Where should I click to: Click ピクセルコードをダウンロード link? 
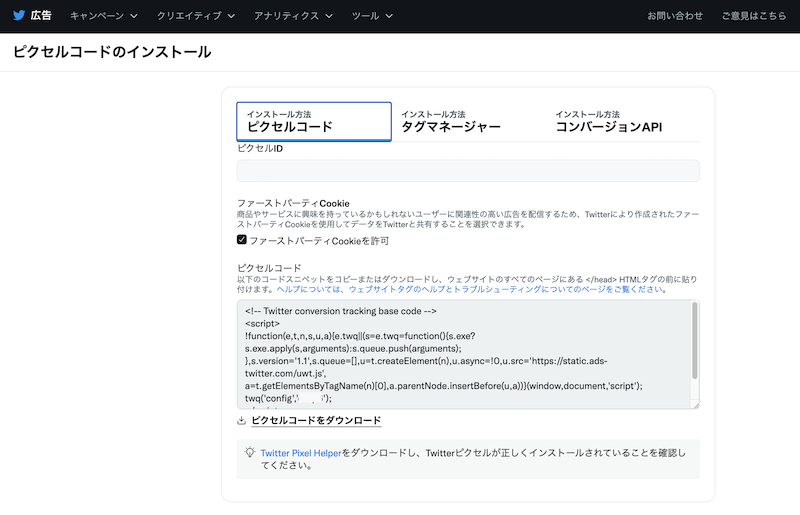(316, 421)
